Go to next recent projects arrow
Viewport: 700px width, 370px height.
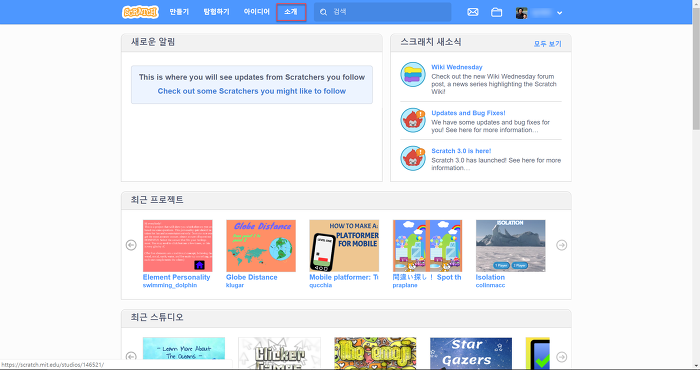562,245
